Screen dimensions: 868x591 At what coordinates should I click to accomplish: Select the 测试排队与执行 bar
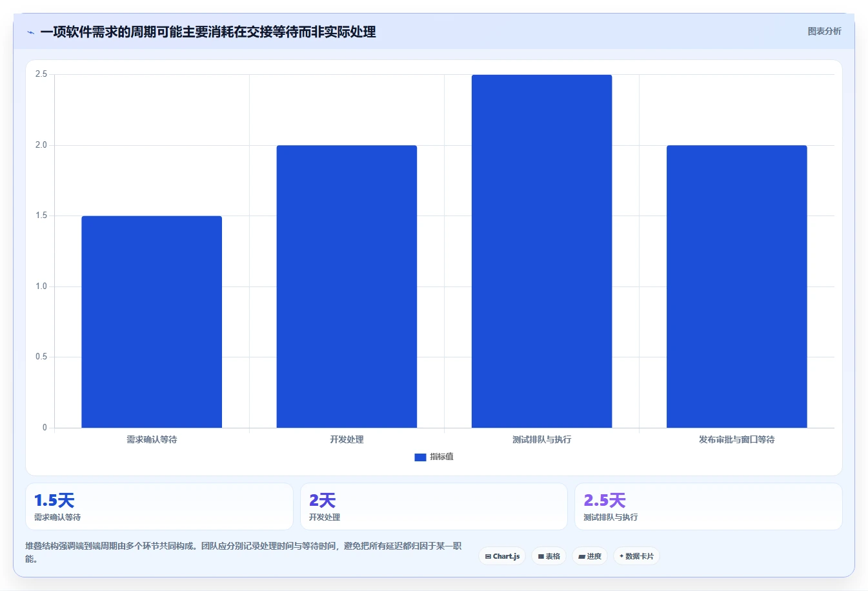coord(541,251)
